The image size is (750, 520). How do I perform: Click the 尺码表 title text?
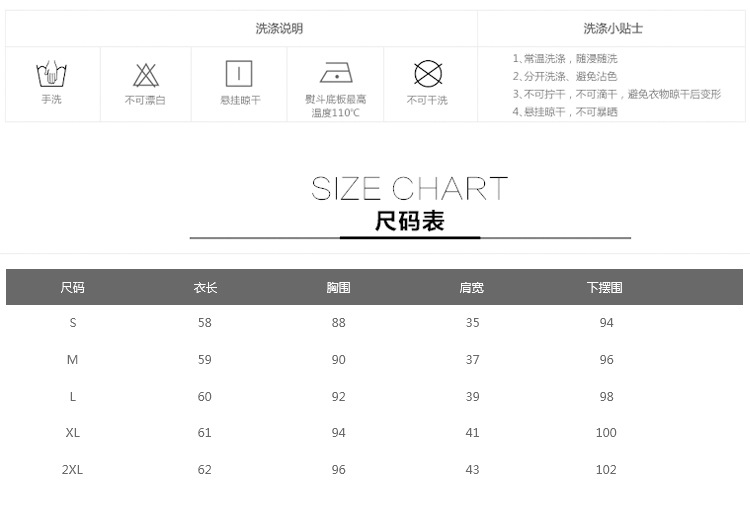point(409,221)
